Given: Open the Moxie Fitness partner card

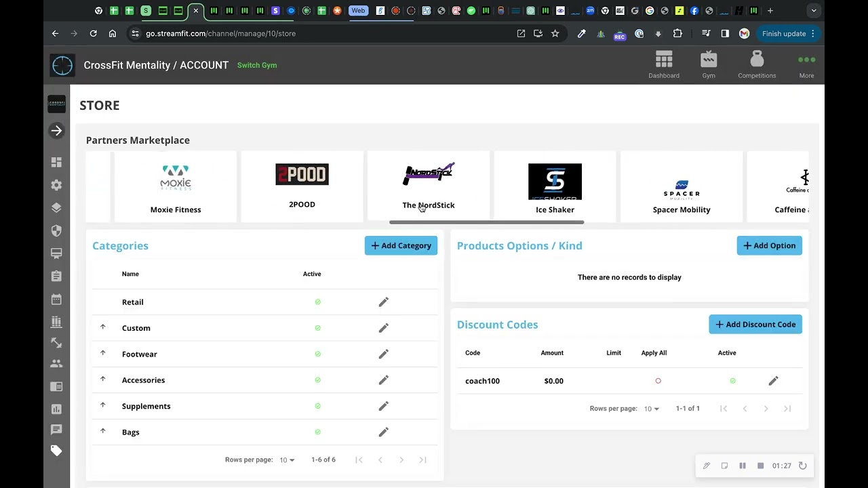Looking at the screenshot, I should coord(176,187).
